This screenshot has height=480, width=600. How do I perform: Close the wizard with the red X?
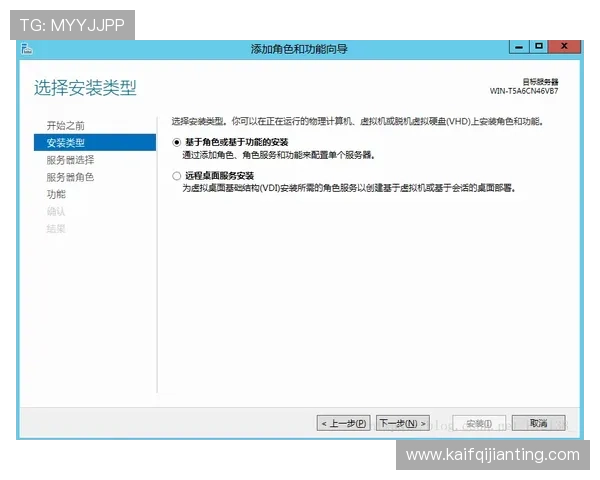click(x=564, y=47)
